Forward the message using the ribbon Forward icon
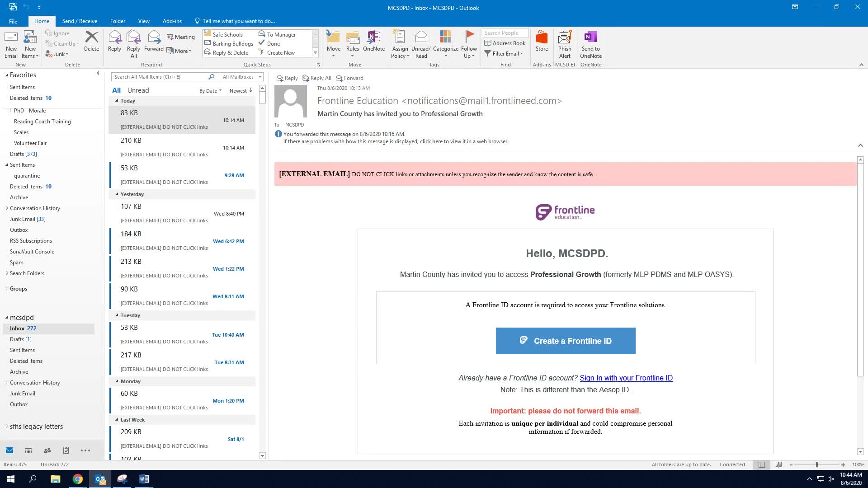868x488 pixels. coord(154,41)
